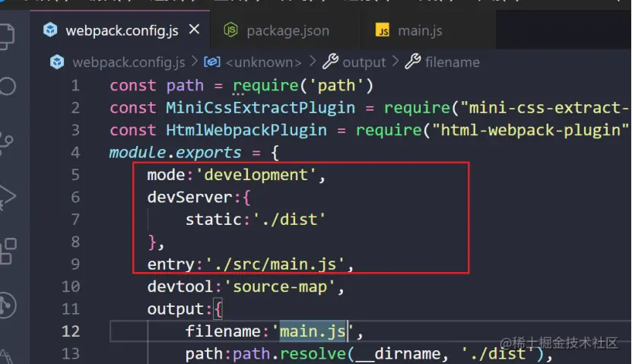This screenshot has height=364, width=632.
Task: Click webpack.config.js in the breadcrumb
Action: pos(129,62)
